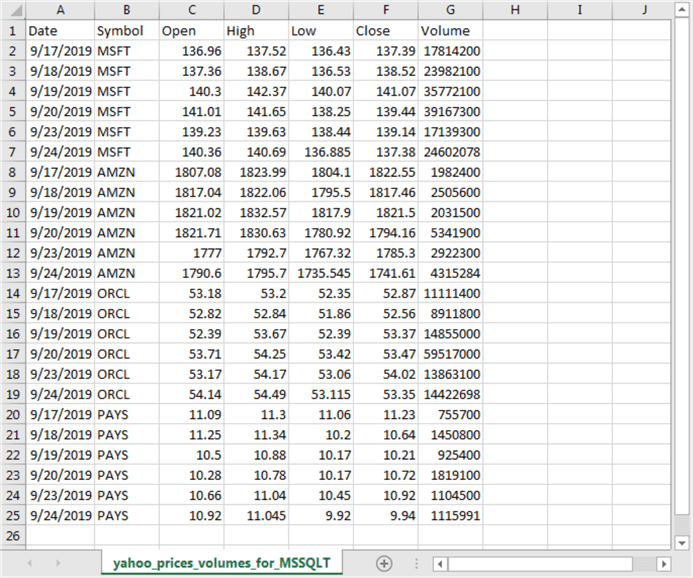Click cell with High value 10.78
The image size is (693, 578).
[256, 475]
